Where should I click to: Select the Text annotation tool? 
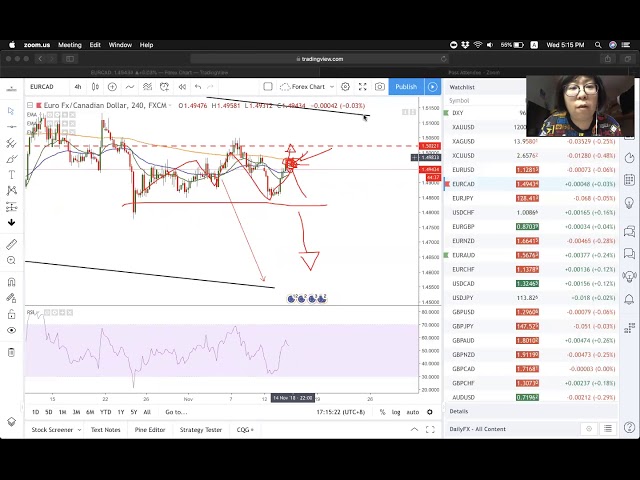pyautogui.click(x=11, y=174)
